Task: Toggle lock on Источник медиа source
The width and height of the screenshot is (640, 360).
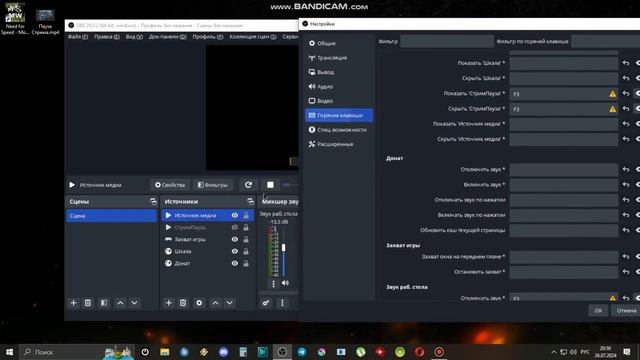Action: tap(246, 216)
